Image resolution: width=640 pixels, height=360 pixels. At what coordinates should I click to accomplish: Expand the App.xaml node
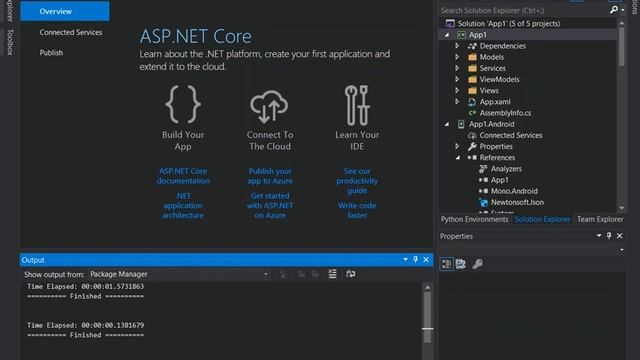click(457, 102)
